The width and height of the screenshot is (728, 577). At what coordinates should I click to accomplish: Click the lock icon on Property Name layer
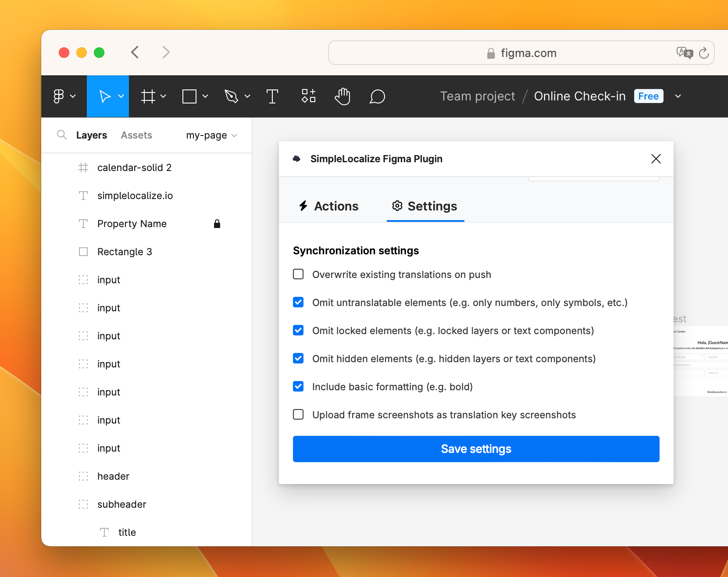pyautogui.click(x=217, y=224)
